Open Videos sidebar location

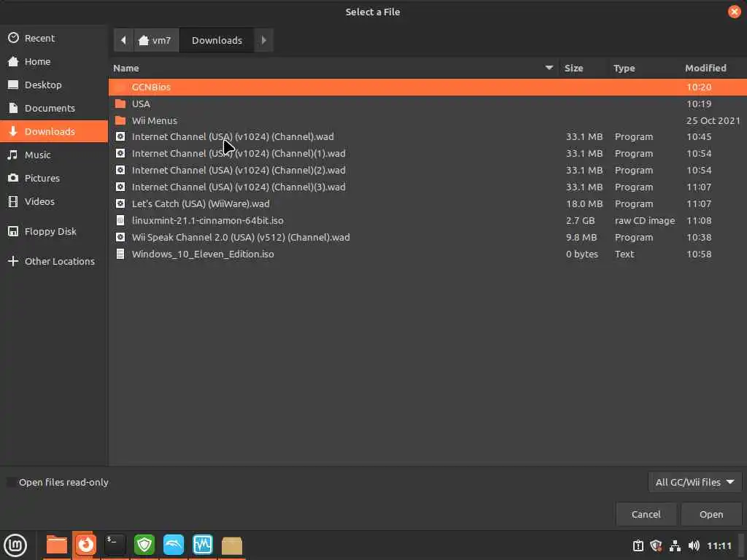coord(54,201)
